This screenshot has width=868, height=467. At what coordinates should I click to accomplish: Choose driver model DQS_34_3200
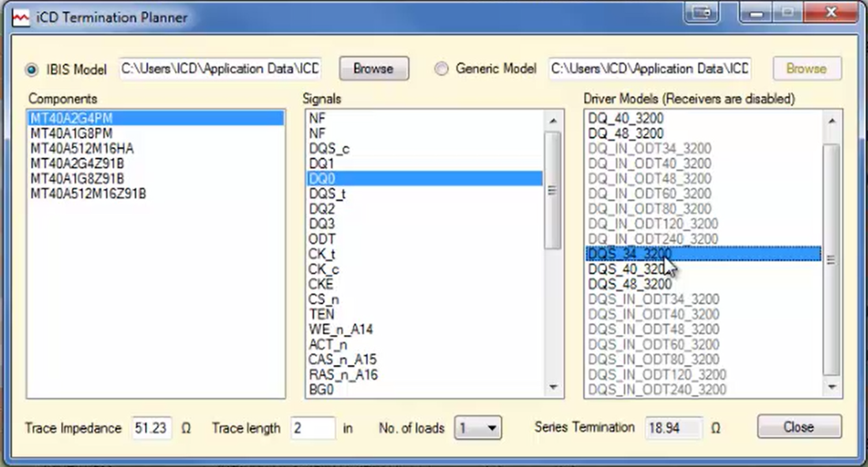coord(703,254)
